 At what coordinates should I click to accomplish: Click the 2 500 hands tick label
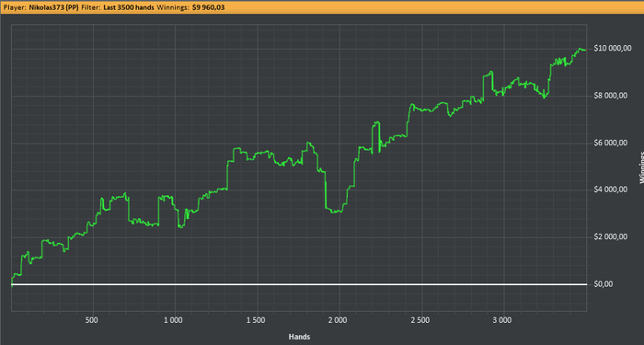click(x=420, y=320)
